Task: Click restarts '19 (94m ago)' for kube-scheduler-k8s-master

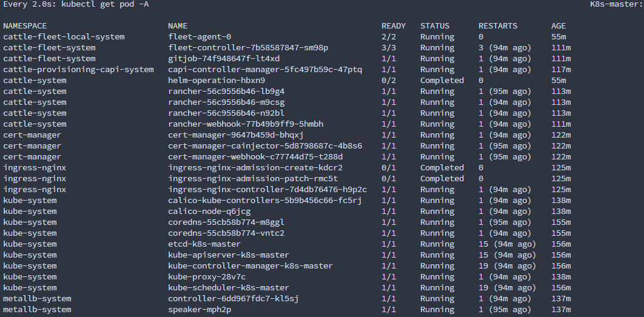Action: [x=508, y=288]
